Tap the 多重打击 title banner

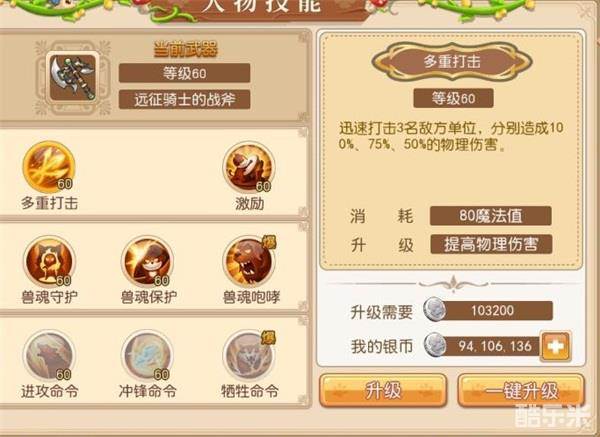(452, 61)
